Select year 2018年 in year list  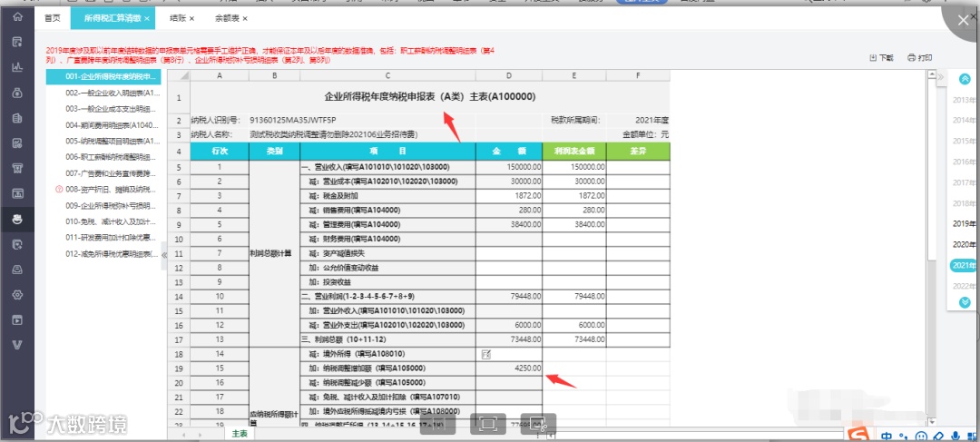pyautogui.click(x=965, y=202)
